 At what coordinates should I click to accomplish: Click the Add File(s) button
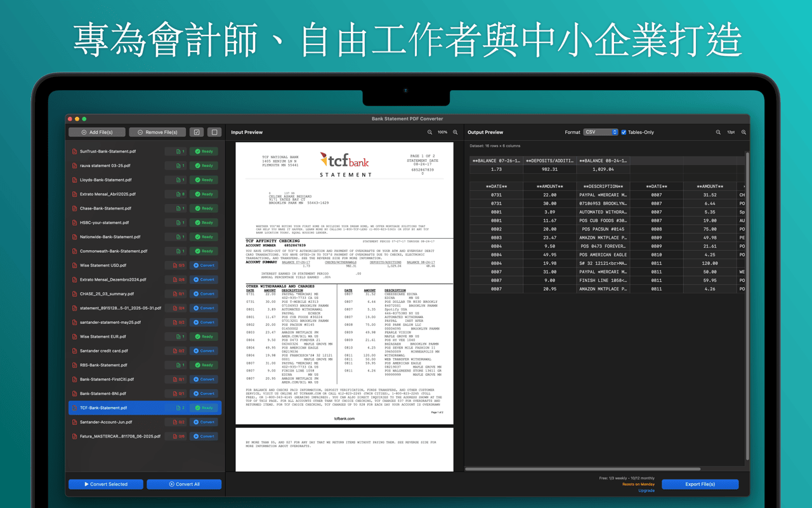(97, 132)
